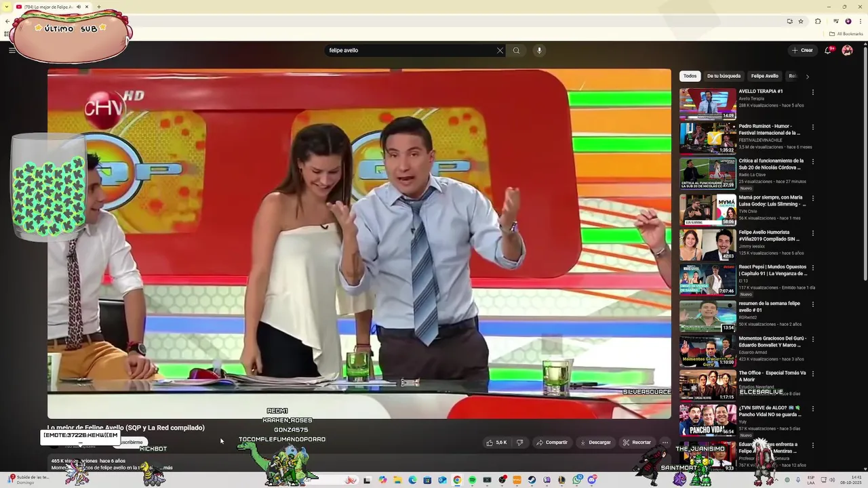Open Spotify from the taskbar
Image resolution: width=868 pixels, height=488 pixels.
click(x=472, y=480)
